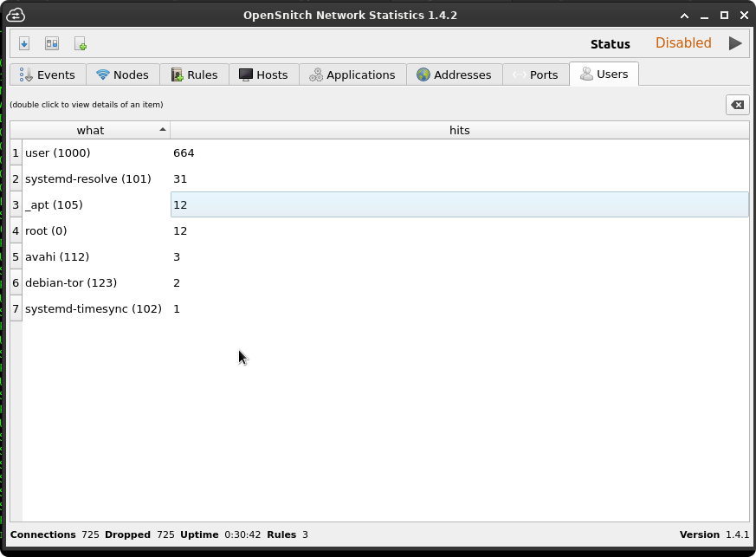Select the Users tab
756x557 pixels.
coord(604,74)
